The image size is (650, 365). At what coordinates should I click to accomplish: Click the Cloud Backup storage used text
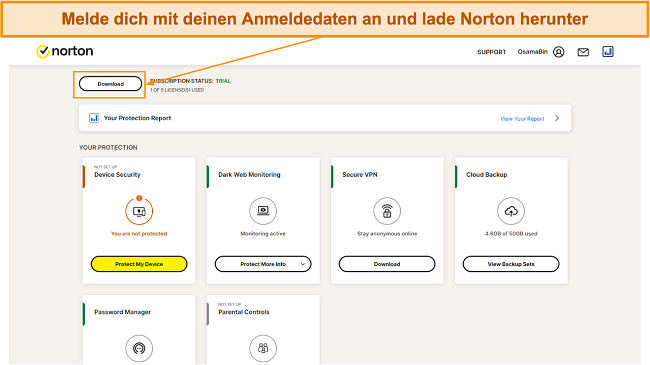(511, 234)
